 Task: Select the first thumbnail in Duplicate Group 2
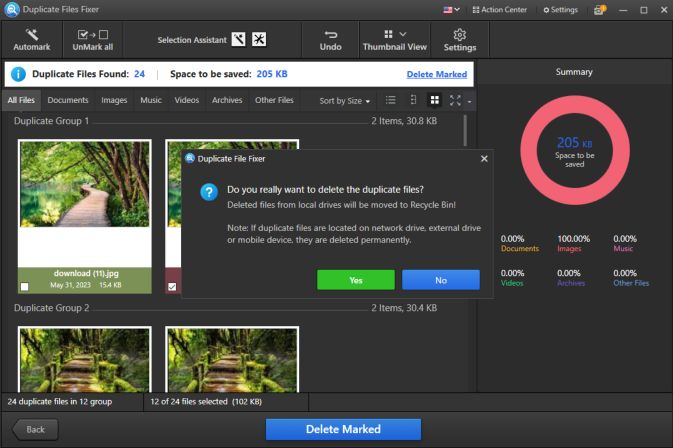pyautogui.click(x=85, y=360)
